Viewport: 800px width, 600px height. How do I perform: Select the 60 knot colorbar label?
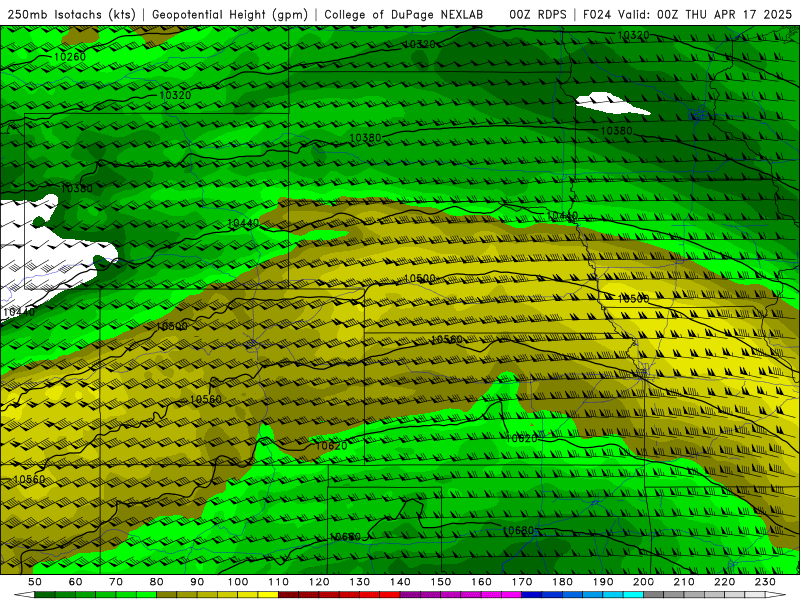tap(75, 582)
